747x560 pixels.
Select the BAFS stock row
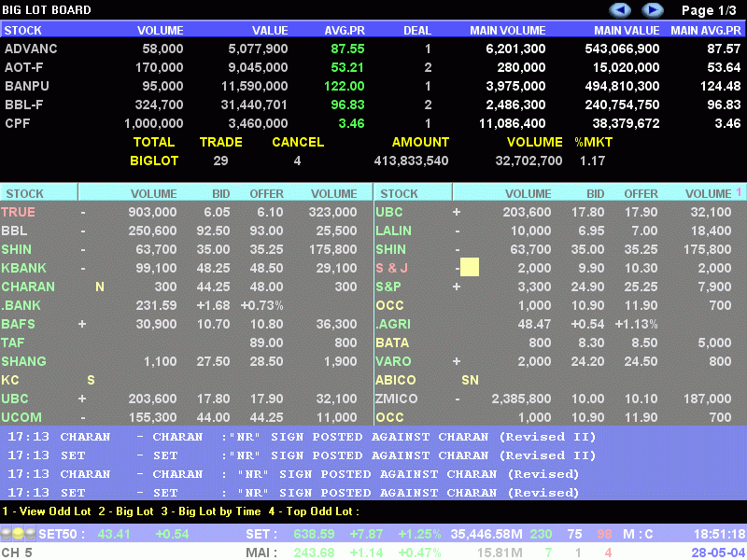click(x=186, y=324)
